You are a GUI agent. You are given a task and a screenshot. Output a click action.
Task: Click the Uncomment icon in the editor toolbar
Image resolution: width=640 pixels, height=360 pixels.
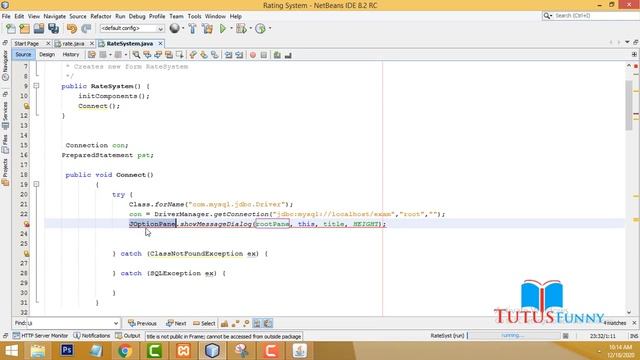pos(288,55)
